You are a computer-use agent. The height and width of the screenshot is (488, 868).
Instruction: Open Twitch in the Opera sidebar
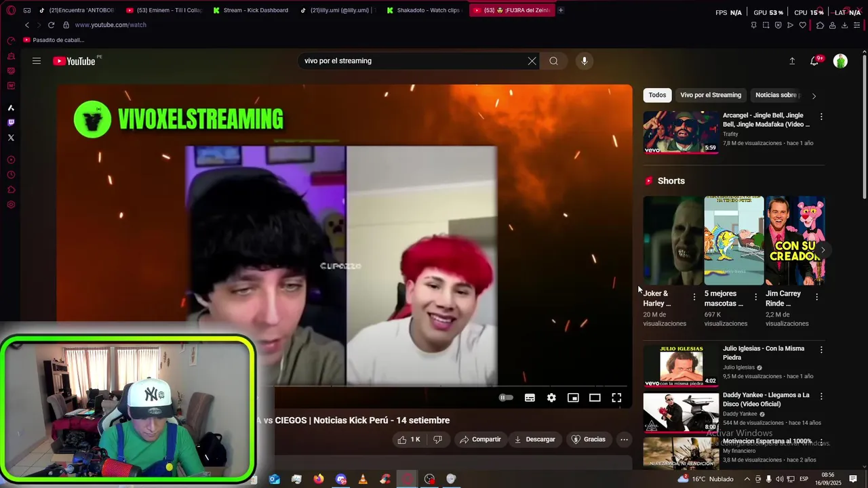coord(11,123)
